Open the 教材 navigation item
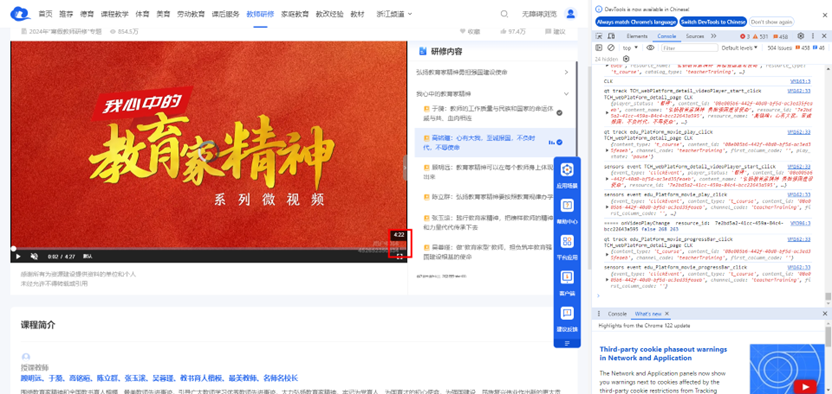832x394 pixels. (x=357, y=14)
